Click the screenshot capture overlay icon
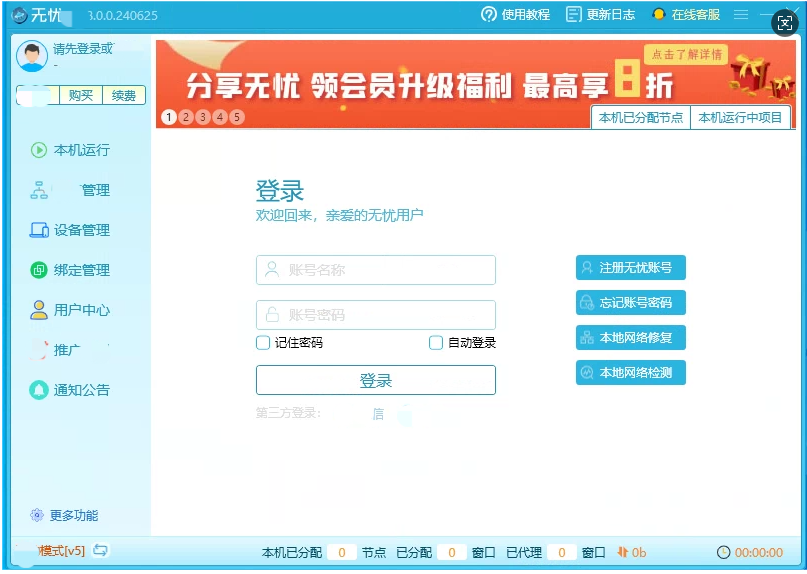Screen dimensions: 807x574 click(x=785, y=23)
